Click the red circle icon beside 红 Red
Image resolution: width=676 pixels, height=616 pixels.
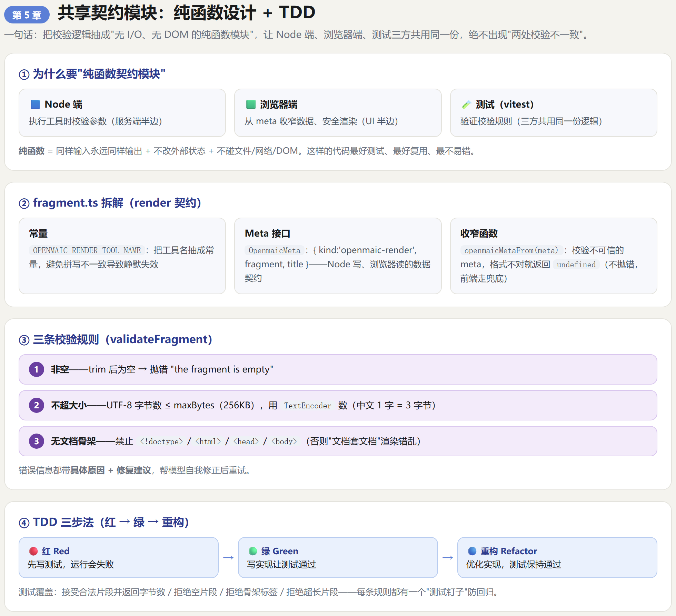tap(33, 551)
